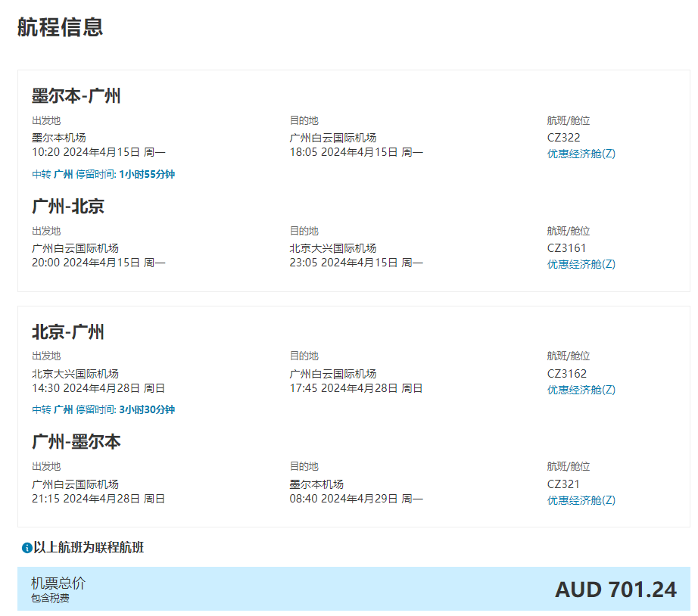Select the 墨尔本-广州 segment heading
Viewport: 698px width, 616px height.
(x=76, y=96)
